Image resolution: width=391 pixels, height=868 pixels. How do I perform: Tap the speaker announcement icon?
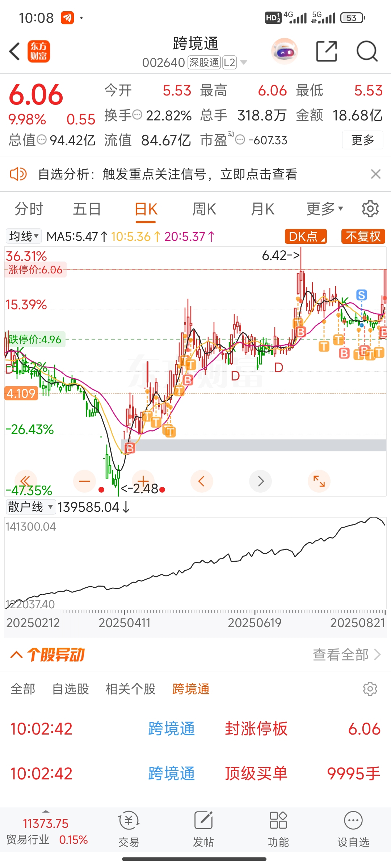point(18,174)
